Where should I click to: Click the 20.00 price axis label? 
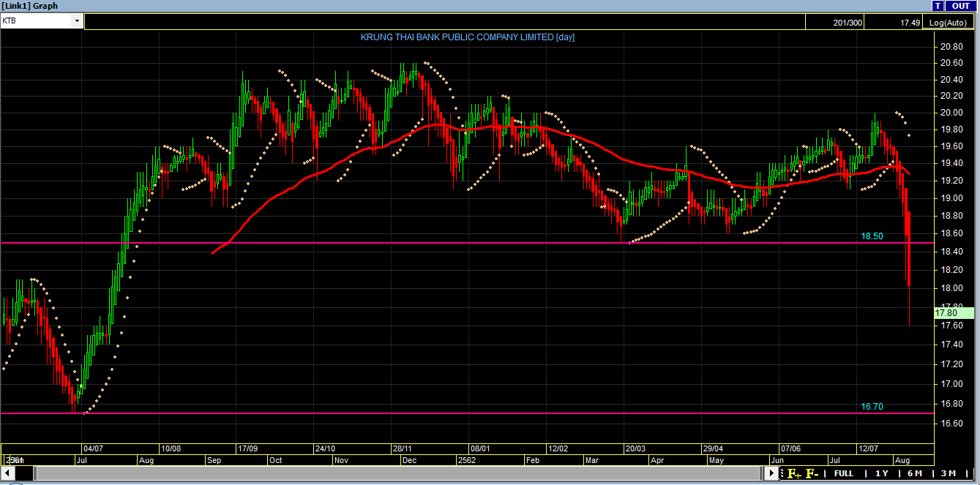pos(951,113)
